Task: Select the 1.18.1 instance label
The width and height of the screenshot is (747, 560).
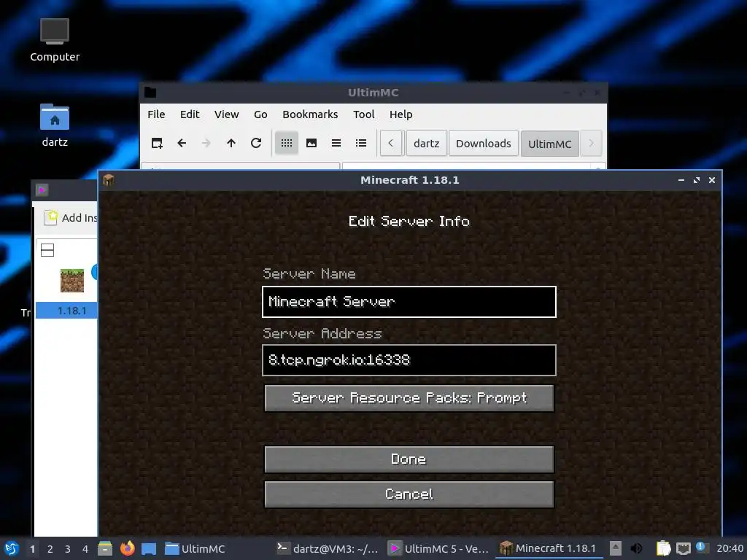Action: coord(72,311)
